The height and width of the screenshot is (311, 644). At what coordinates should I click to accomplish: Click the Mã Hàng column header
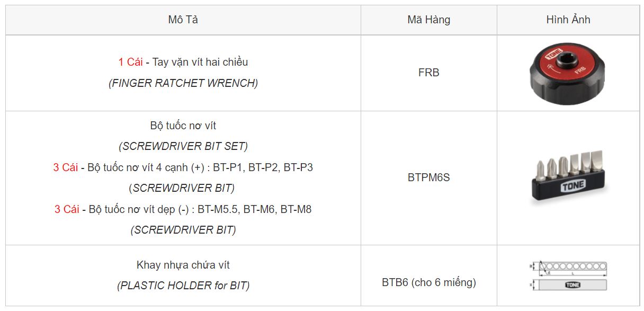428,20
